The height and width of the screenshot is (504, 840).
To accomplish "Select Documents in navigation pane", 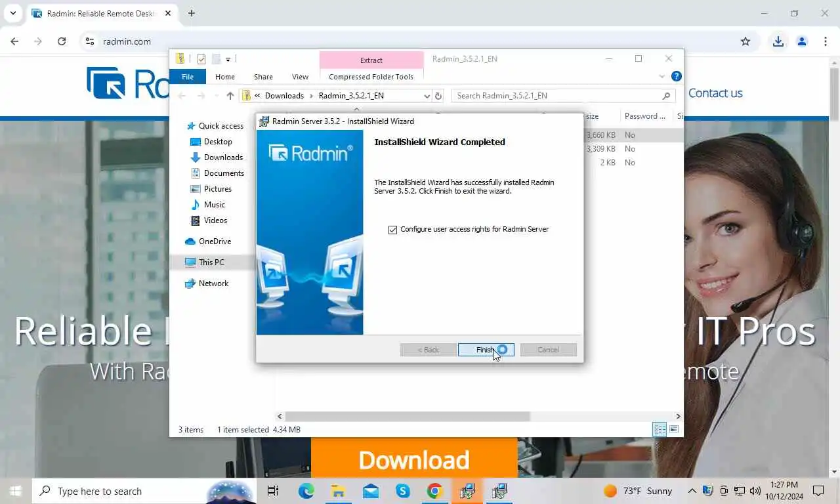I will point(224,173).
